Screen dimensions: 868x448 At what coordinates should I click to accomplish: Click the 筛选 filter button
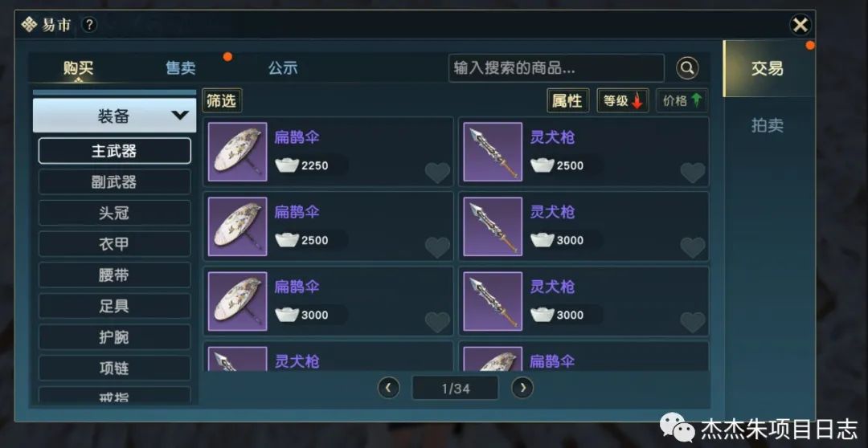click(222, 100)
